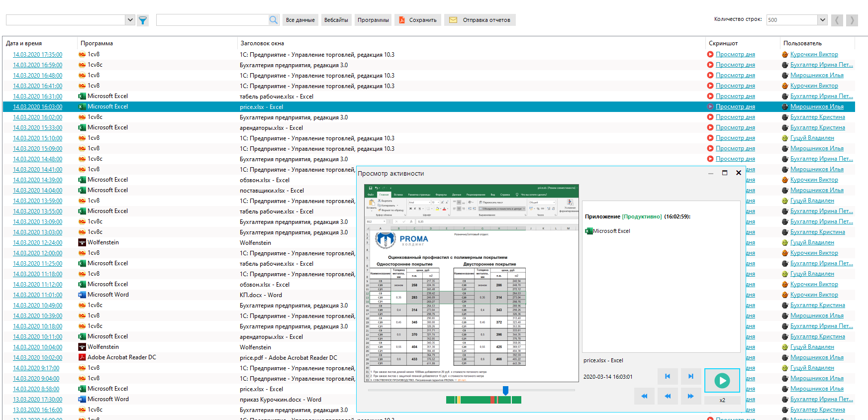
Task: Click the filter combo box text area
Action: (66, 20)
